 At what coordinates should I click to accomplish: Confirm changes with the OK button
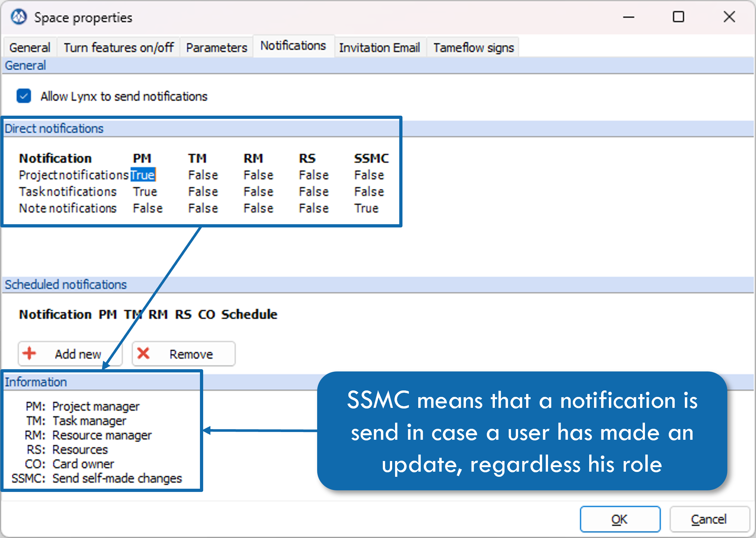click(x=620, y=519)
